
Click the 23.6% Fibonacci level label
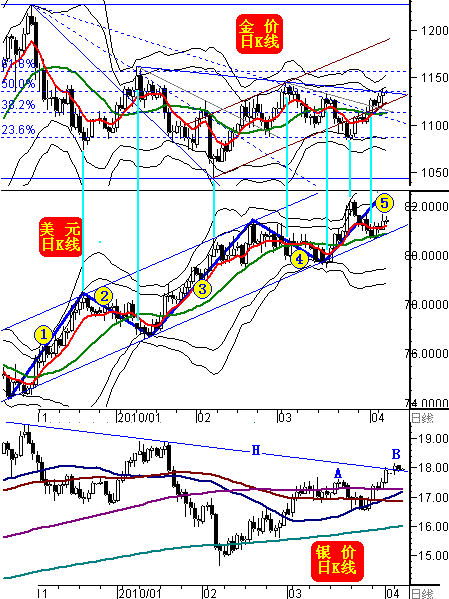(18, 130)
